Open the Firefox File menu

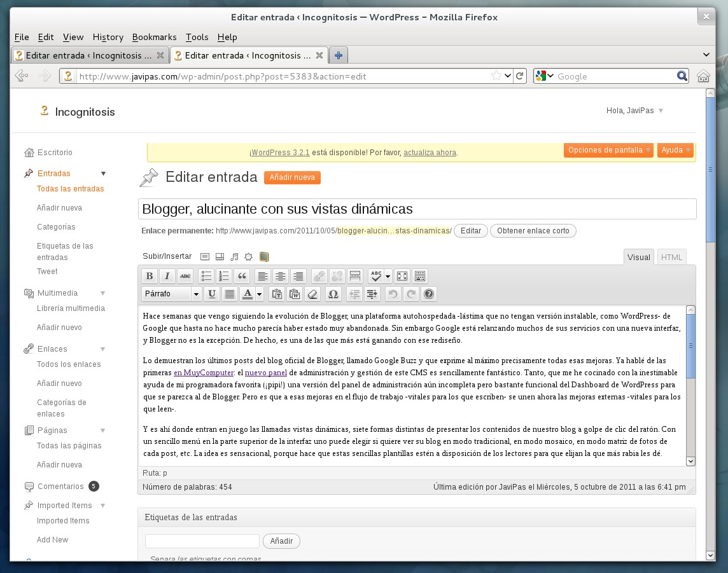pyautogui.click(x=22, y=37)
